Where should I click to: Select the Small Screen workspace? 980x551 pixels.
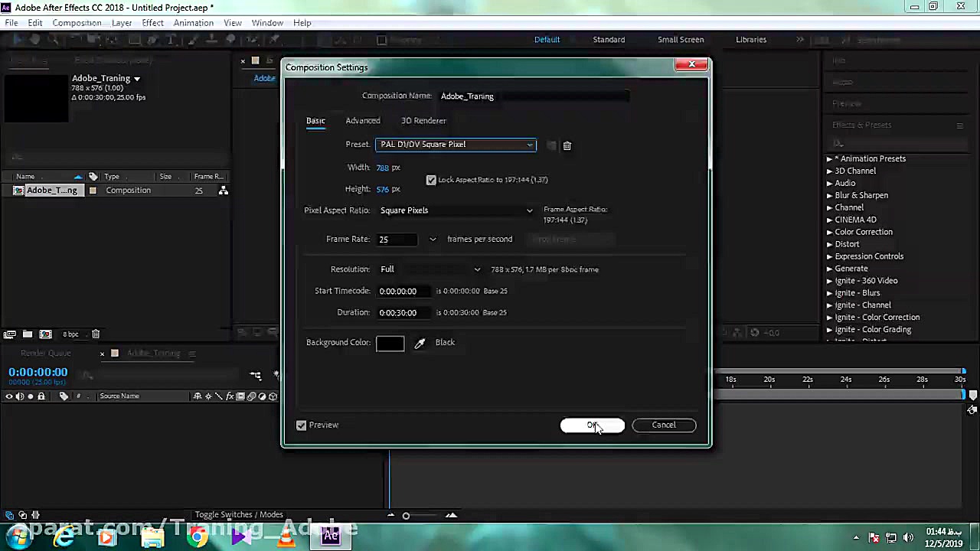pos(681,40)
